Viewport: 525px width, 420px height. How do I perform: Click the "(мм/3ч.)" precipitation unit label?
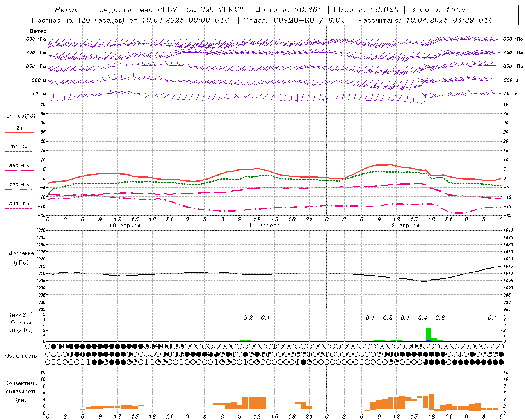click(21, 315)
